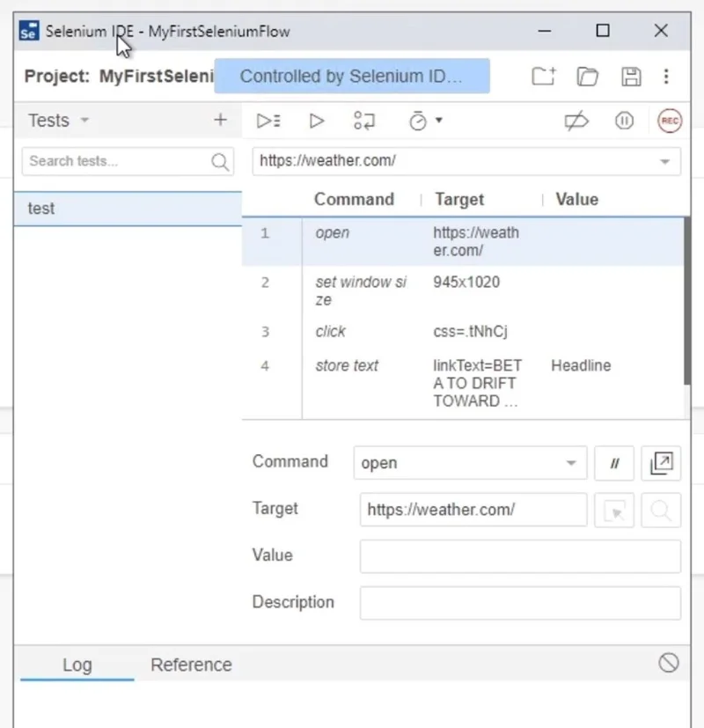Find target in page magnifier icon

(661, 511)
